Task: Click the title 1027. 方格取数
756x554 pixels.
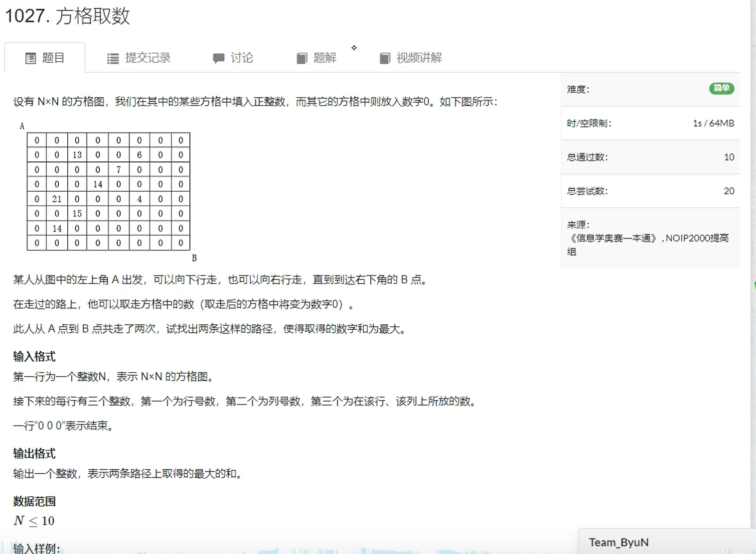Action: (x=67, y=15)
